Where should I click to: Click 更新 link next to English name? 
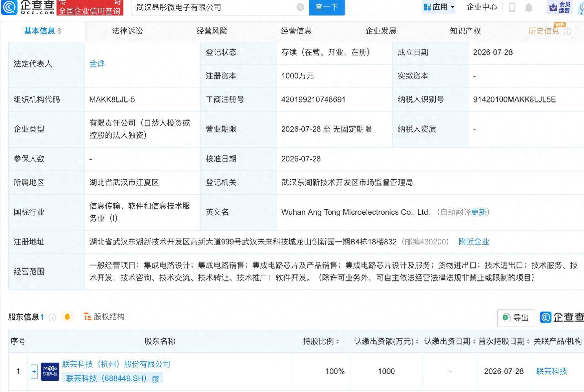click(x=479, y=212)
